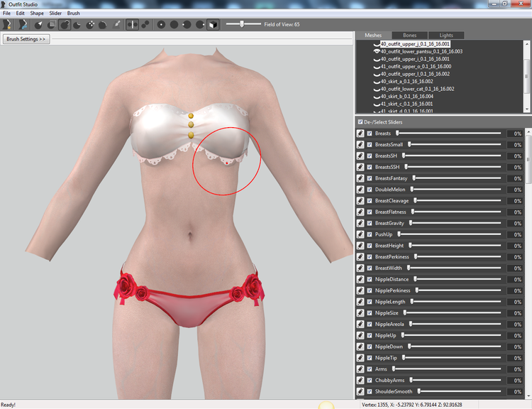The image size is (532, 409).
Task: Show hidden 40_skirt_a mesh via eye icon
Action: click(x=377, y=82)
